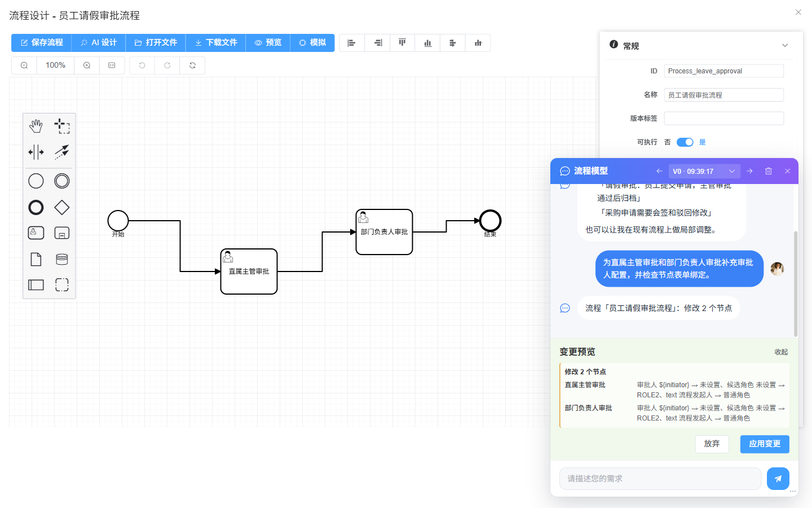Align selected elements to top
This screenshot has height=508, width=812.
click(x=402, y=43)
